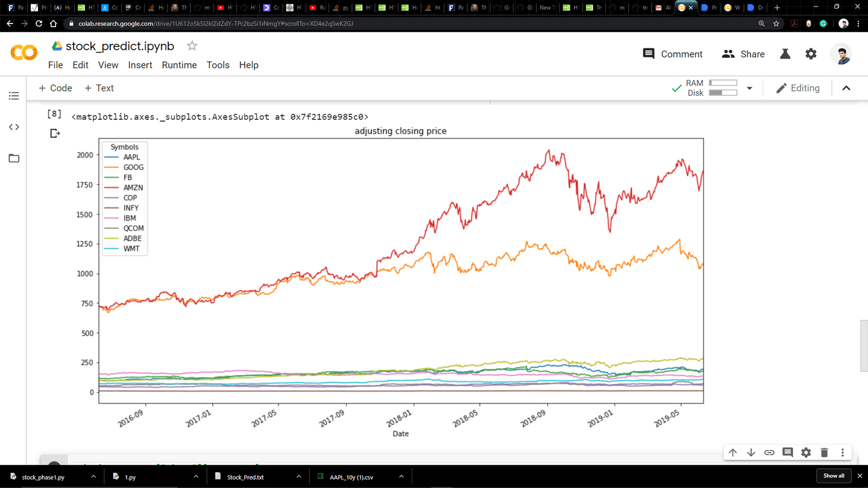
Task: Open the Google account avatar in Colab
Action: click(x=841, y=54)
